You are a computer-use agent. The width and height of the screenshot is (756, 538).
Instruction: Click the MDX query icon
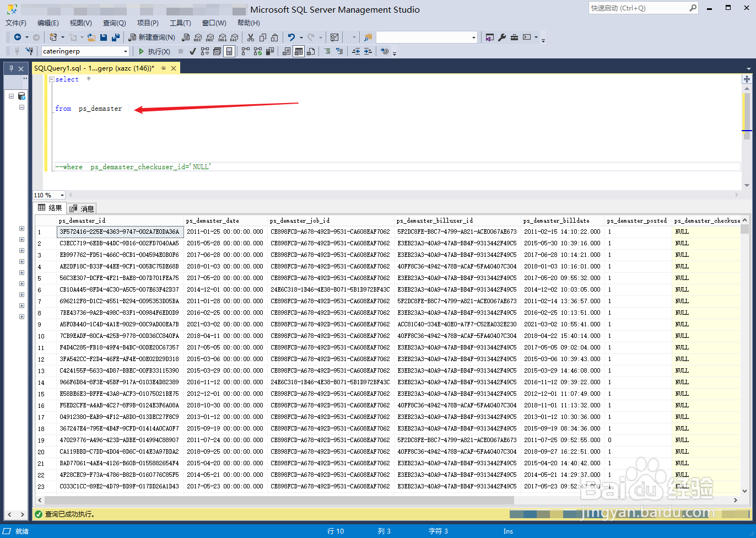pos(198,37)
